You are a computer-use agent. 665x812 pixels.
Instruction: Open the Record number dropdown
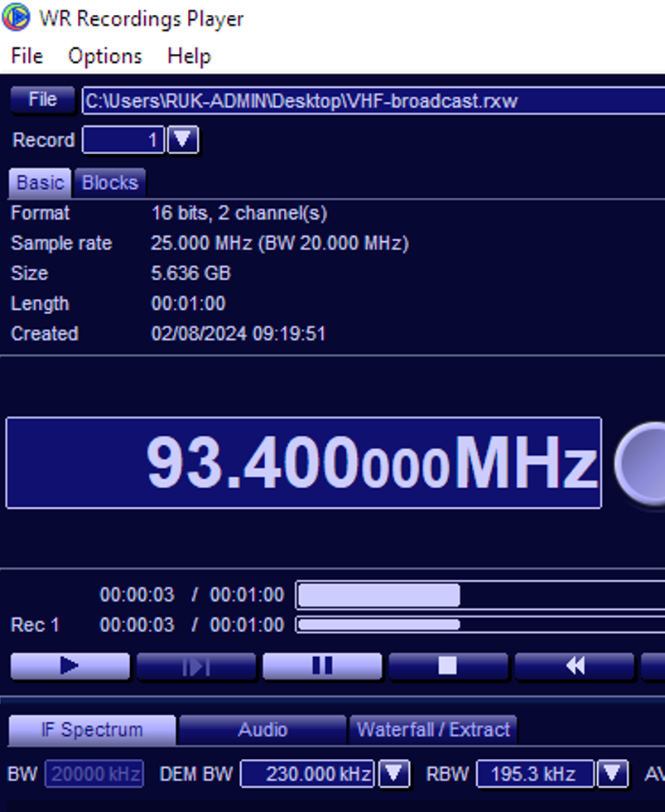[183, 140]
